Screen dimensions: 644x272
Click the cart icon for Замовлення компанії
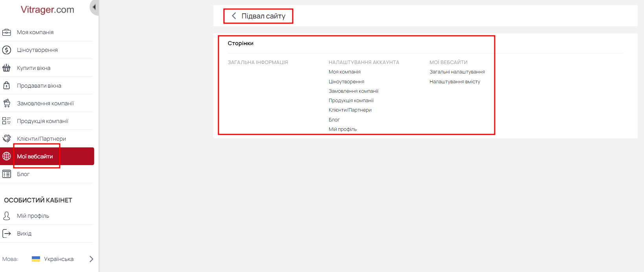pyautogui.click(x=7, y=103)
